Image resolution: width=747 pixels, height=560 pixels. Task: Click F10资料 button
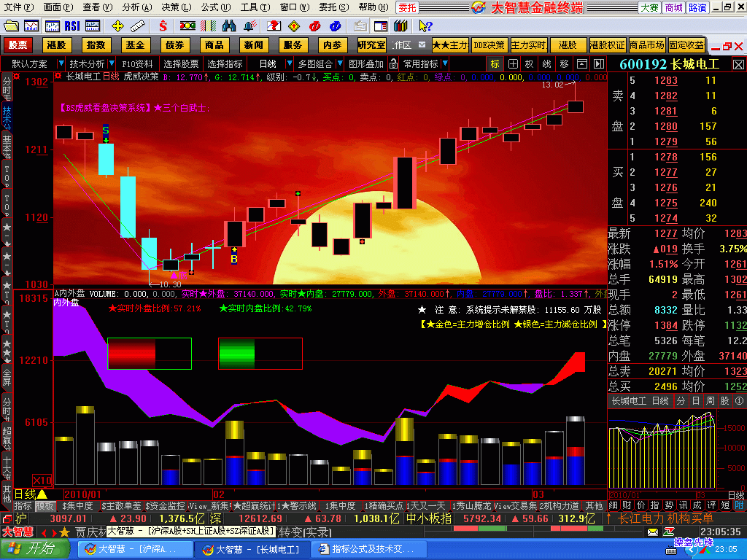137,63
